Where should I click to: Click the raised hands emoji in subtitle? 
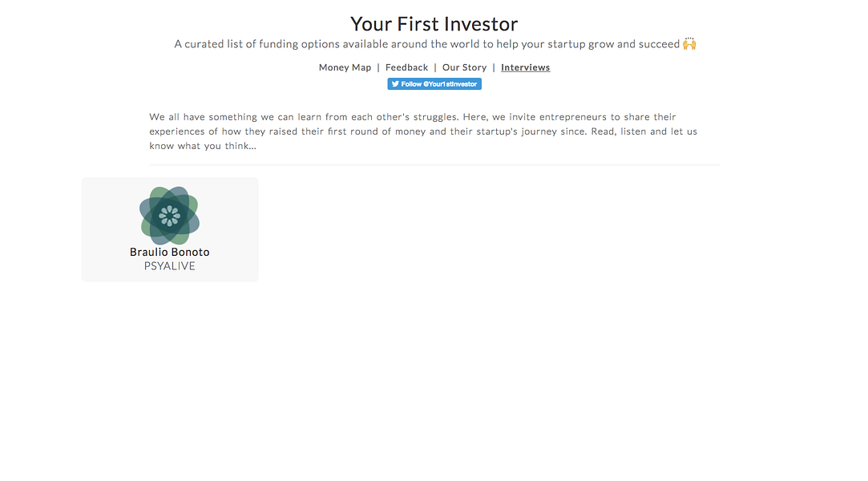point(689,43)
